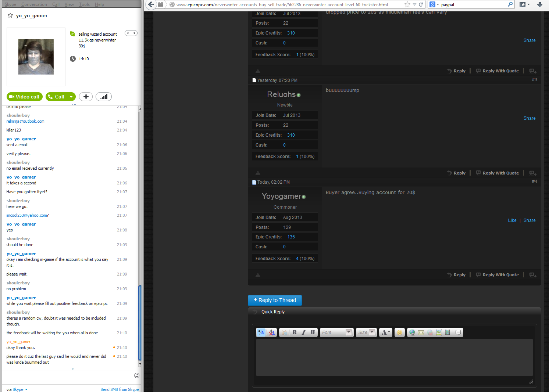Toggle WYSIWYG editor mode button
This screenshot has width=549, height=392.
click(261, 332)
